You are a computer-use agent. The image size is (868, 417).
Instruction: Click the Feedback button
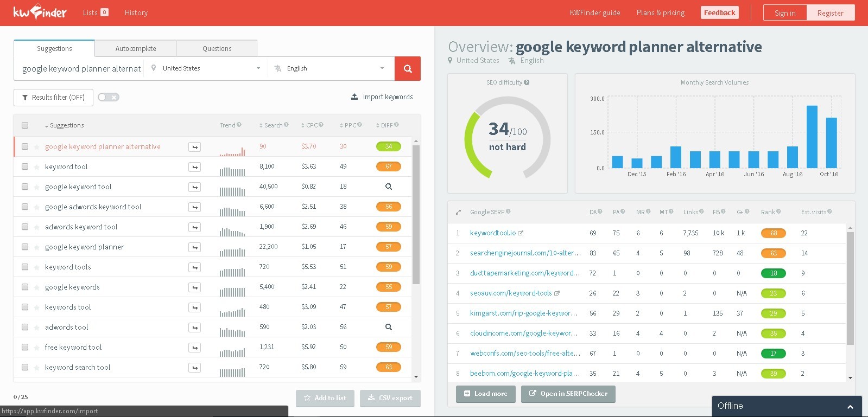coord(720,12)
